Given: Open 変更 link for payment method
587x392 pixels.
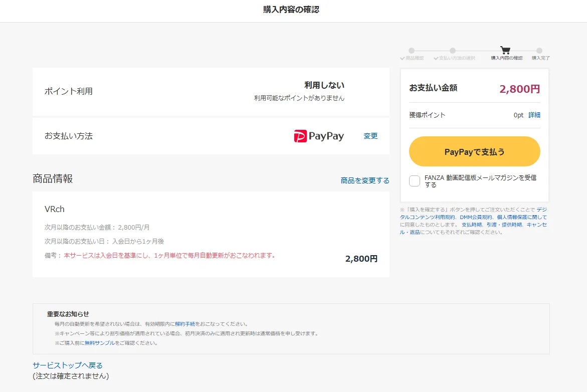Looking at the screenshot, I should click(x=370, y=136).
